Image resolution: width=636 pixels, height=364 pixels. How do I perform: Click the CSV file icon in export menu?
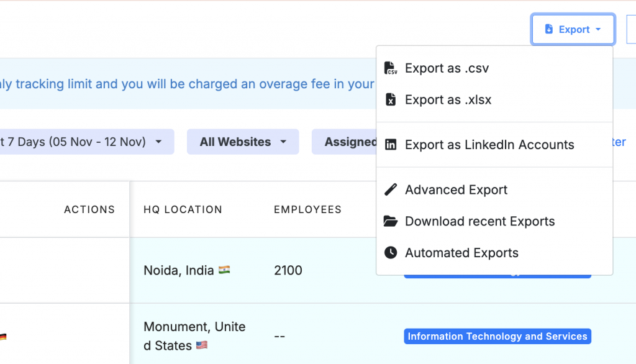click(391, 68)
